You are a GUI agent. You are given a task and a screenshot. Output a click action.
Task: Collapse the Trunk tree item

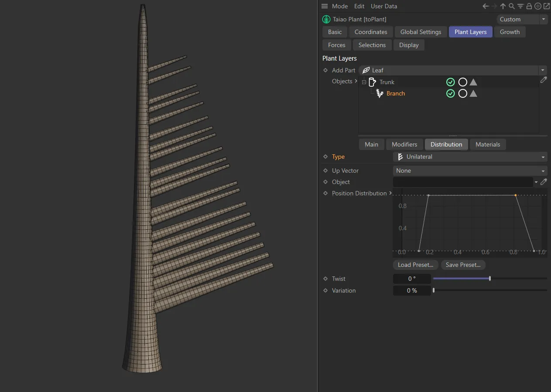point(364,82)
